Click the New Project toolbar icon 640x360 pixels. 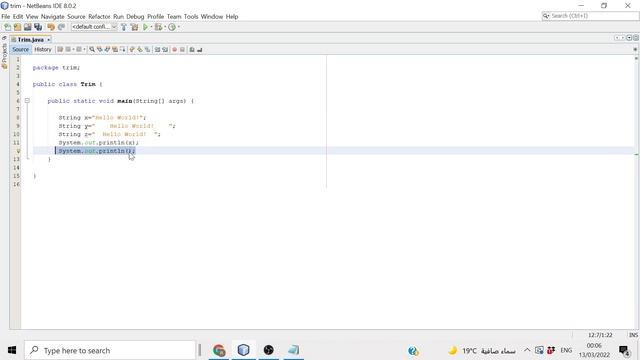18,27
